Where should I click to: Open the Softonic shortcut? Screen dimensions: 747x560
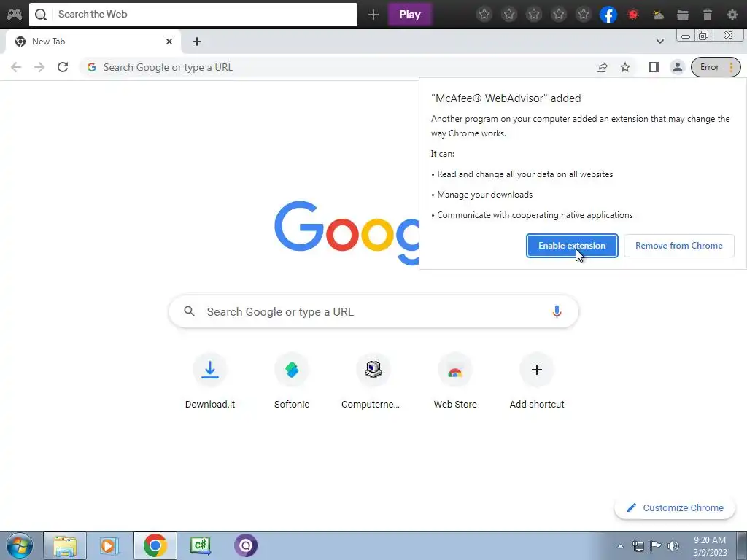(292, 381)
